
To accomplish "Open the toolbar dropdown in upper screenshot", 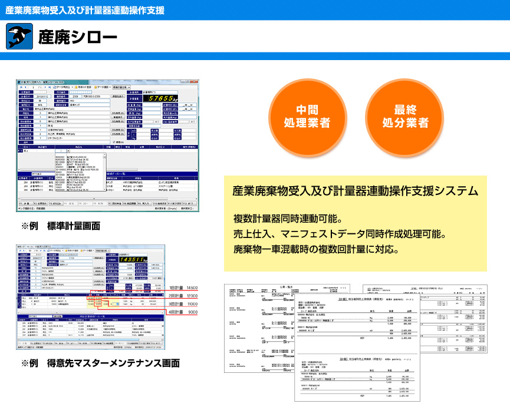I will click(121, 87).
